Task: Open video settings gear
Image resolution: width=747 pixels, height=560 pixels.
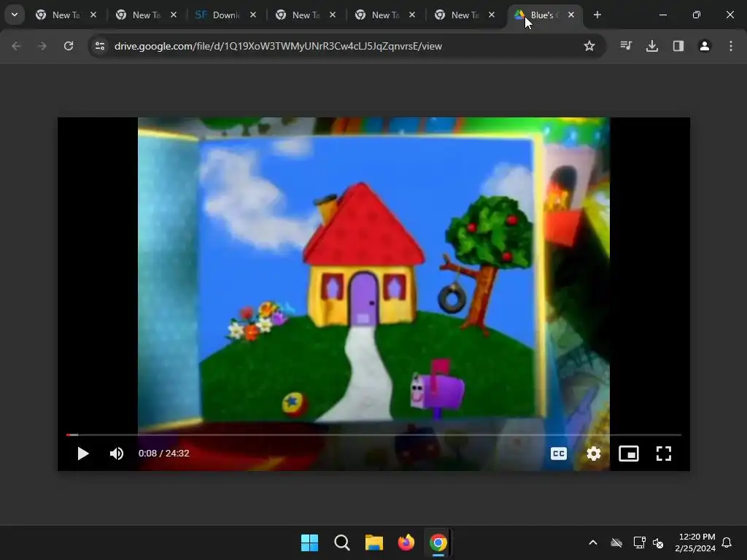Action: (593, 454)
